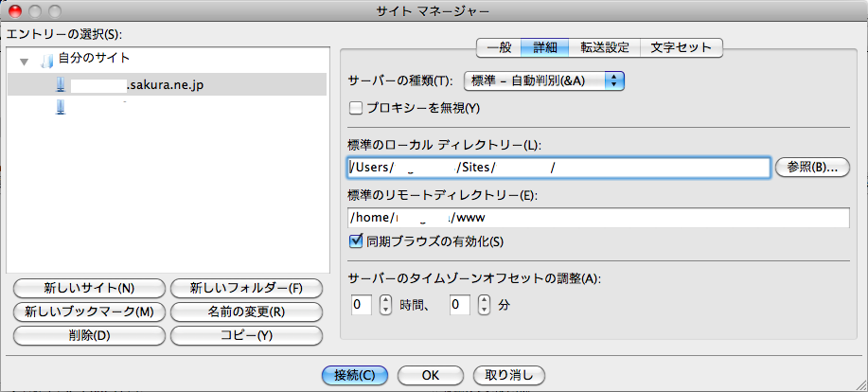Click the 新しいサイト button

click(89, 288)
